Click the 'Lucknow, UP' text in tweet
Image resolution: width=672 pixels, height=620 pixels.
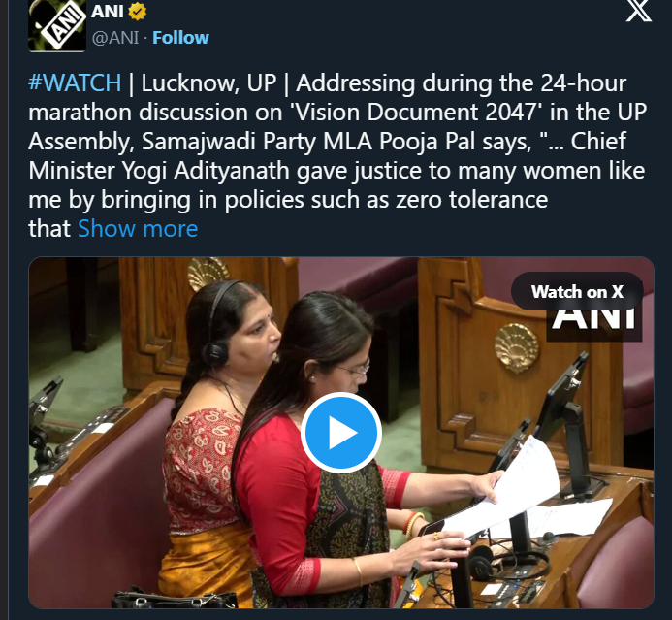coord(208,83)
